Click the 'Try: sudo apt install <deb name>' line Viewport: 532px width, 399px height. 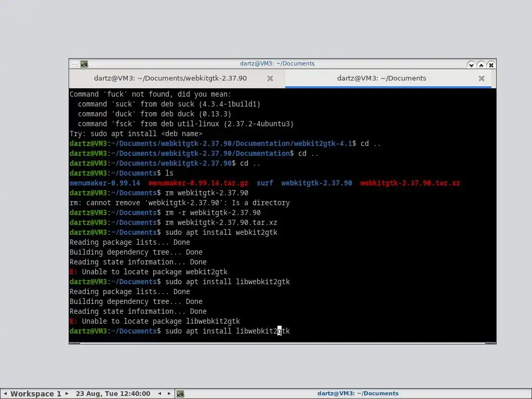point(136,134)
